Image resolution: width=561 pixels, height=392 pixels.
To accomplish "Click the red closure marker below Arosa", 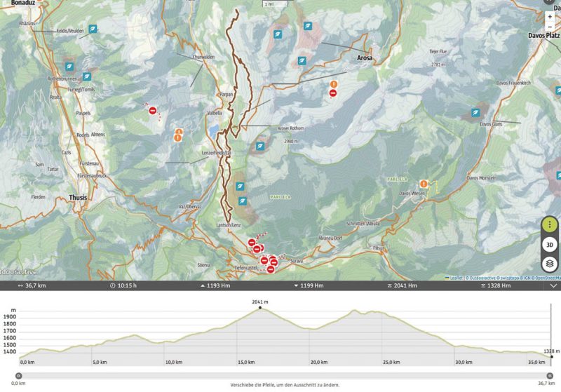I will click(334, 93).
